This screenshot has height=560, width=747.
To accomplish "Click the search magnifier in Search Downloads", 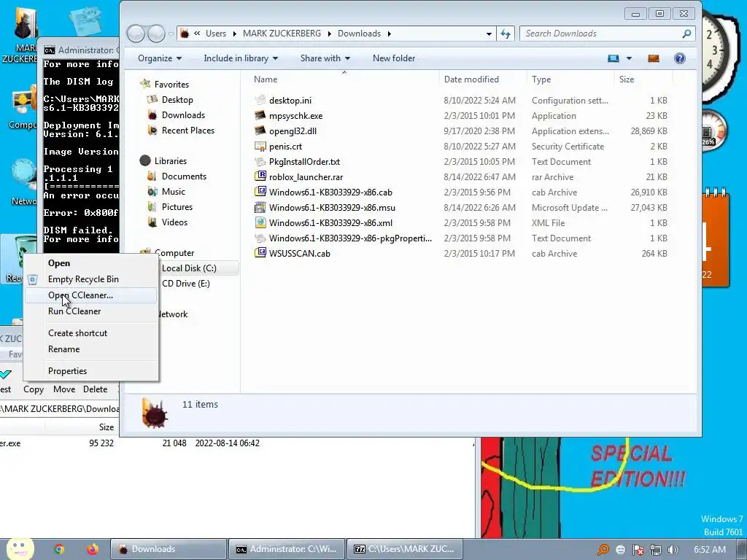I will pyautogui.click(x=686, y=34).
